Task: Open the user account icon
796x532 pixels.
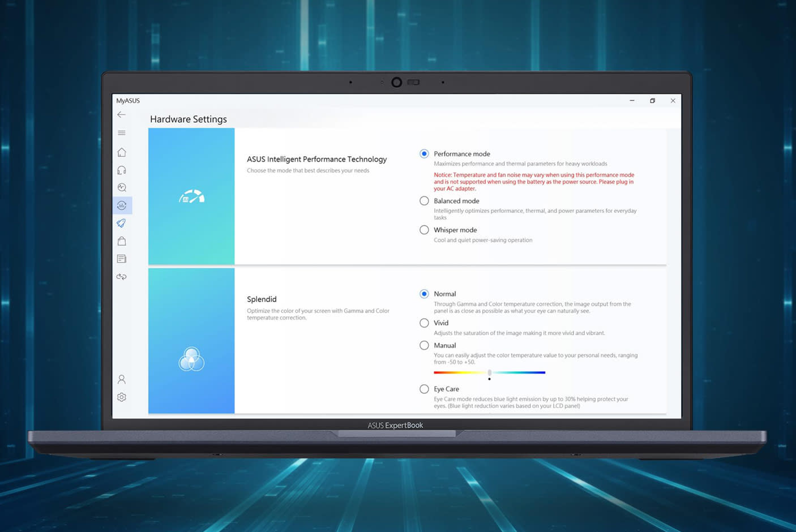Action: (x=121, y=379)
